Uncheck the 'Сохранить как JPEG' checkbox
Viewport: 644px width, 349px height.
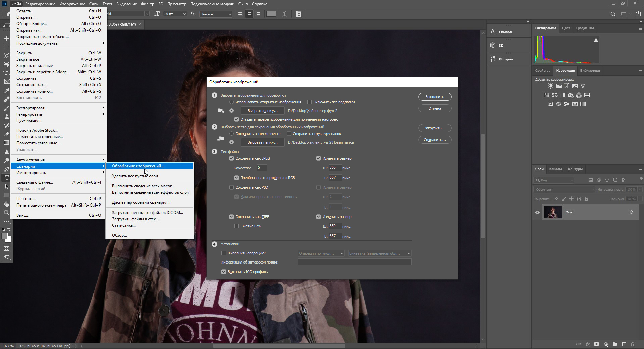click(231, 158)
